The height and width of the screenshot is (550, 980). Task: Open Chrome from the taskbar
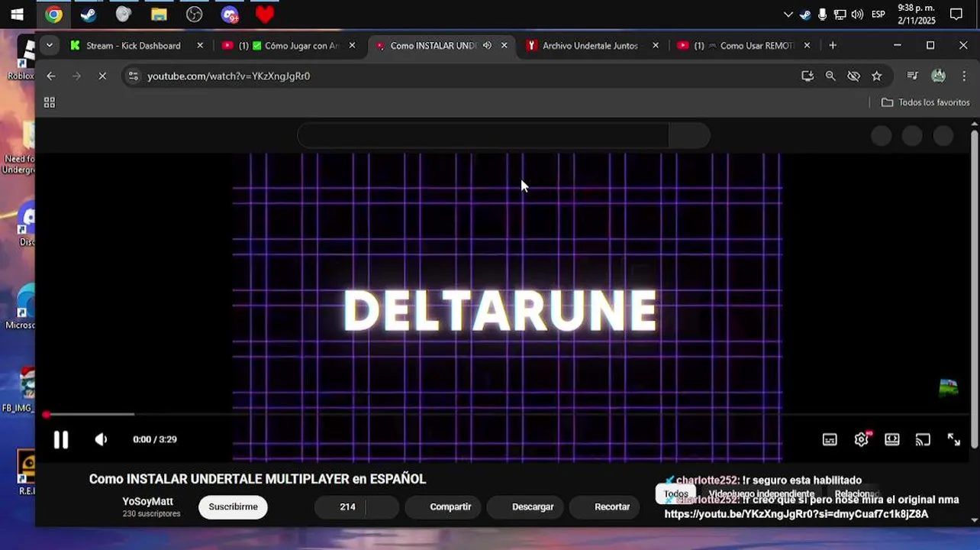coord(53,14)
